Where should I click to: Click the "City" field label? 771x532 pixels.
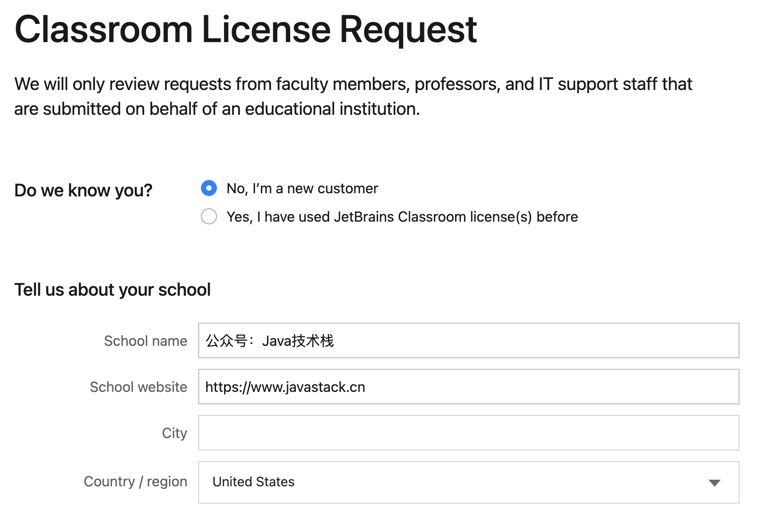click(x=174, y=433)
